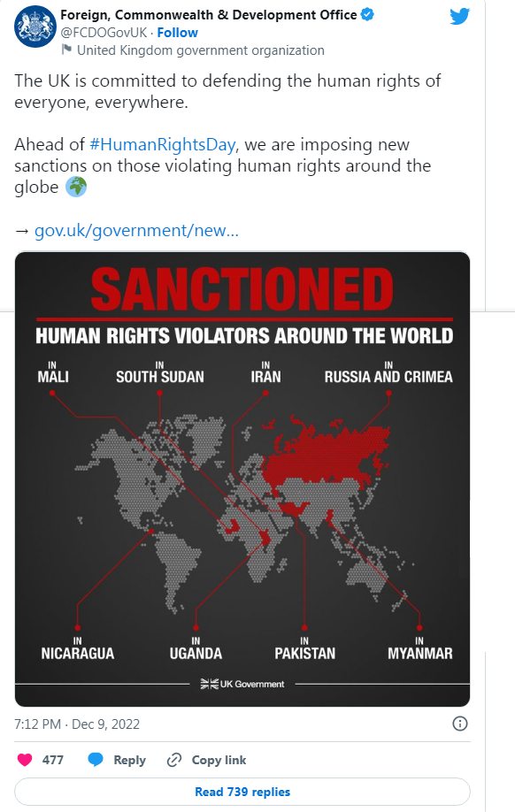515x812 pixels.
Task: Click the UK Government logo inside the image
Action: pos(242,684)
